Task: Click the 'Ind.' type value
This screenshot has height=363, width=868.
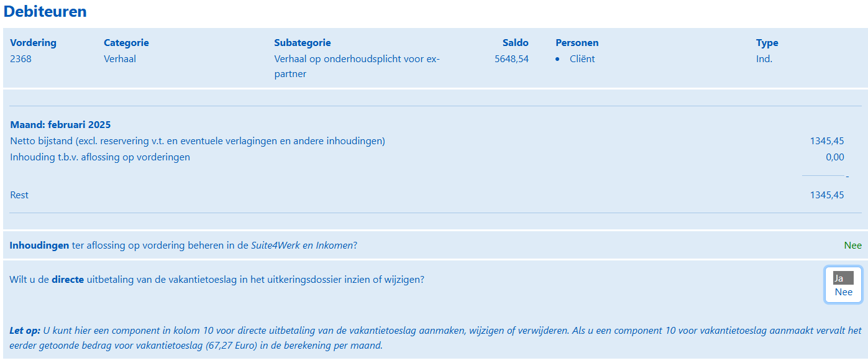Action: (764, 59)
